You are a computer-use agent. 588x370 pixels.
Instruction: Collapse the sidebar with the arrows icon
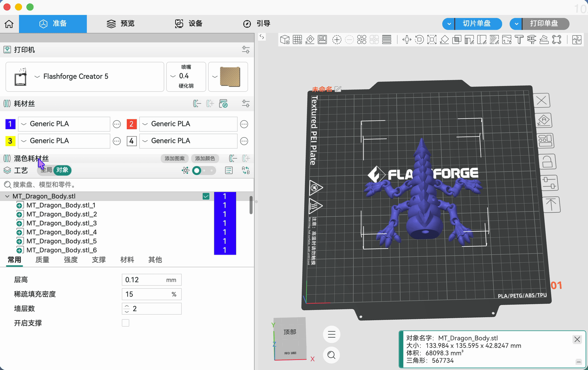pyautogui.click(x=262, y=37)
